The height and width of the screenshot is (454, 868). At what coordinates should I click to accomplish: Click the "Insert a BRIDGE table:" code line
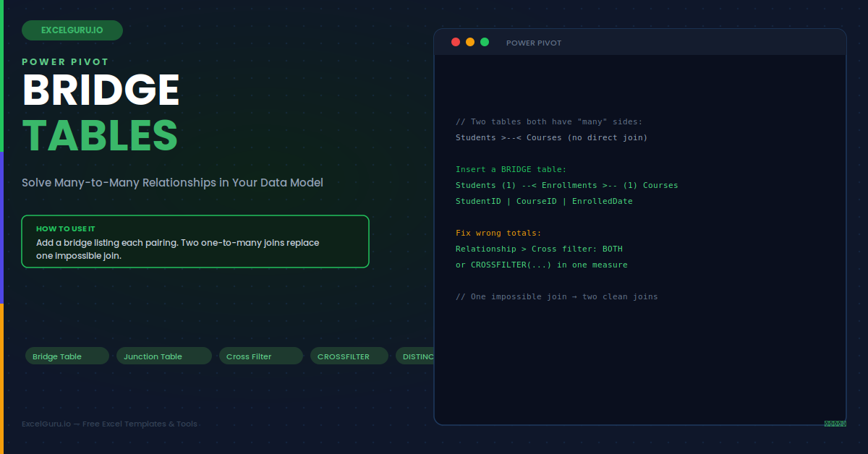coord(511,169)
